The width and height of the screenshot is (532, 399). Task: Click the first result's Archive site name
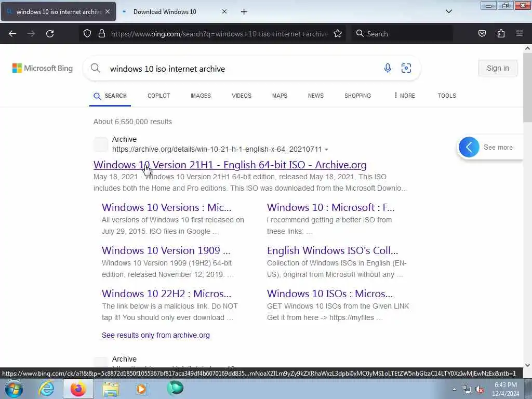pyautogui.click(x=124, y=139)
